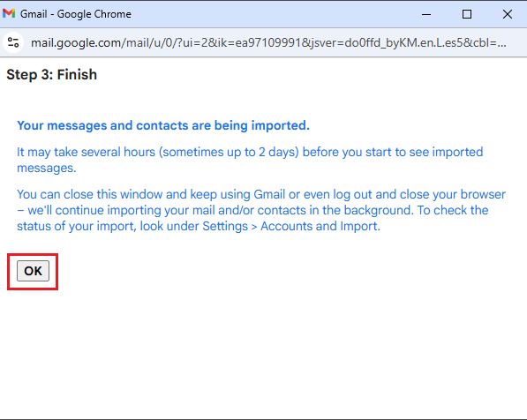Click 'Accounts and Import' in the last sentence

click(320, 226)
